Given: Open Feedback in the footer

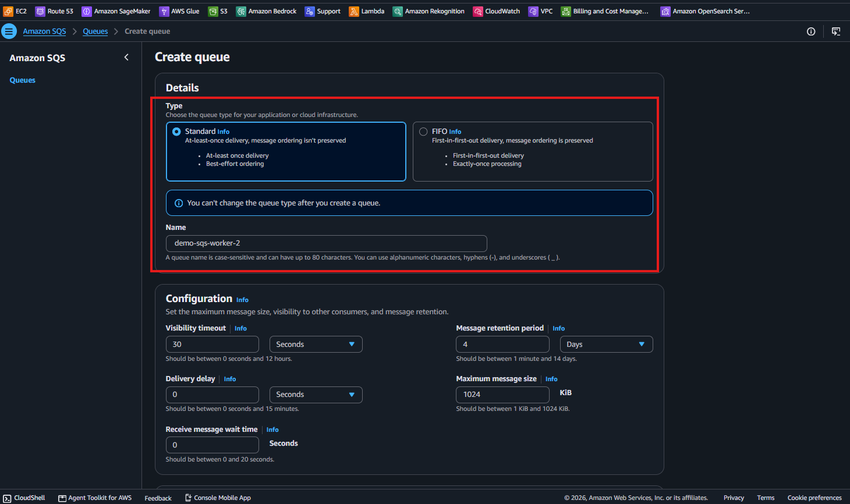Looking at the screenshot, I should (x=158, y=498).
